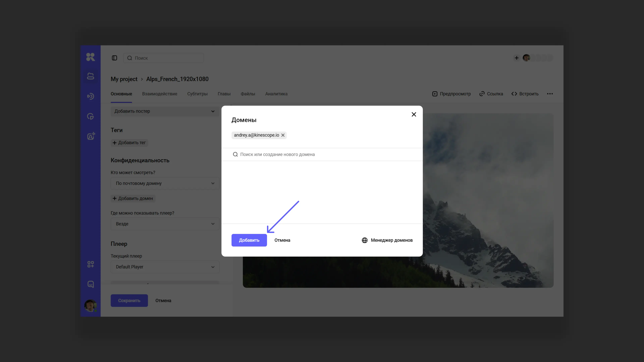Open the live streaming sidebar icon

point(90,96)
